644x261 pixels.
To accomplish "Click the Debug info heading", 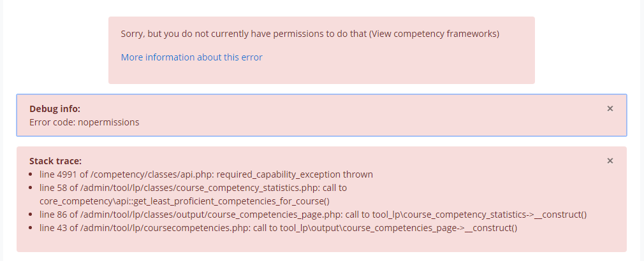I will pos(55,109).
